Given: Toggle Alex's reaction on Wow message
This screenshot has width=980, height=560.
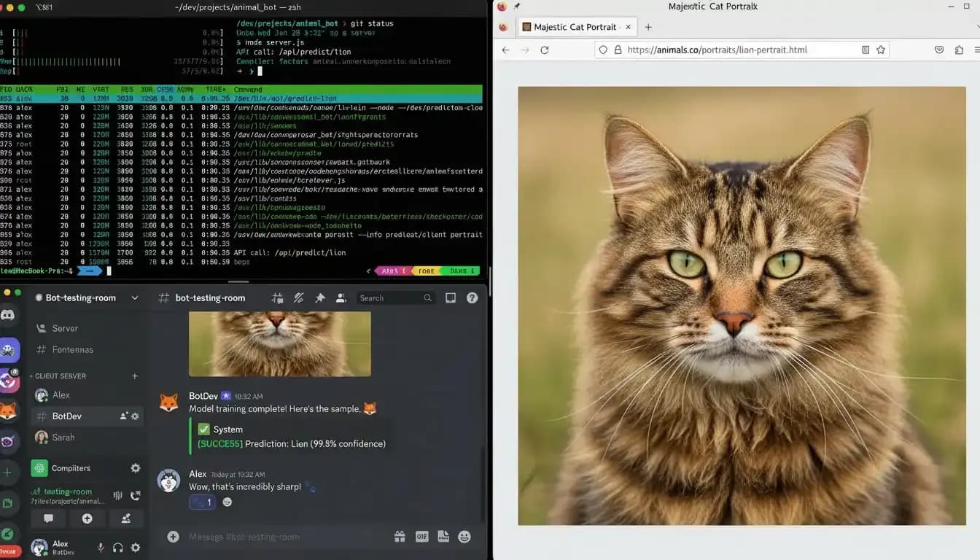Looking at the screenshot, I should point(202,502).
